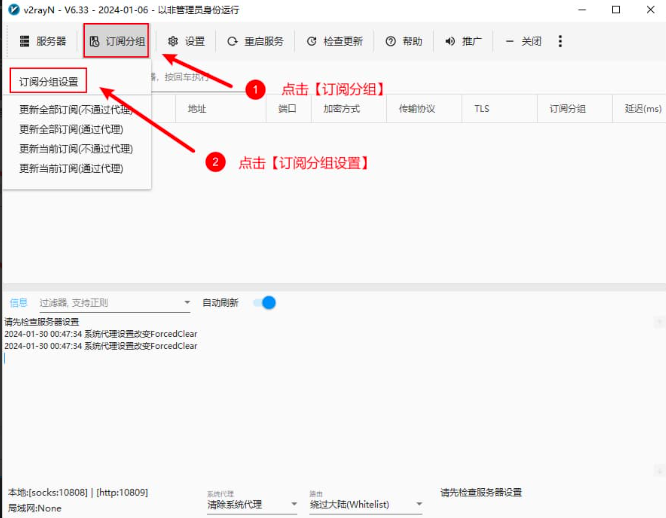Open 订阅分组 toolbar menu
Viewport: 666px width, 518px height.
pos(116,40)
